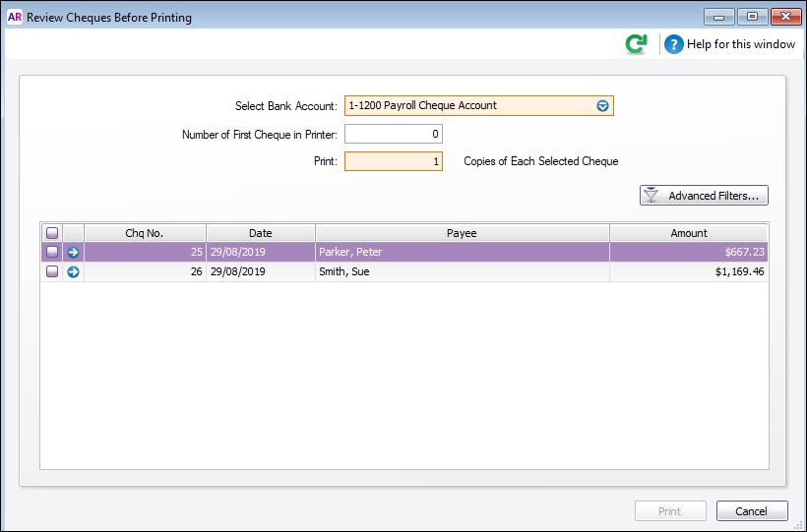The height and width of the screenshot is (532, 807).
Task: Click the funnel icon on Advanced Filters
Action: pos(651,196)
